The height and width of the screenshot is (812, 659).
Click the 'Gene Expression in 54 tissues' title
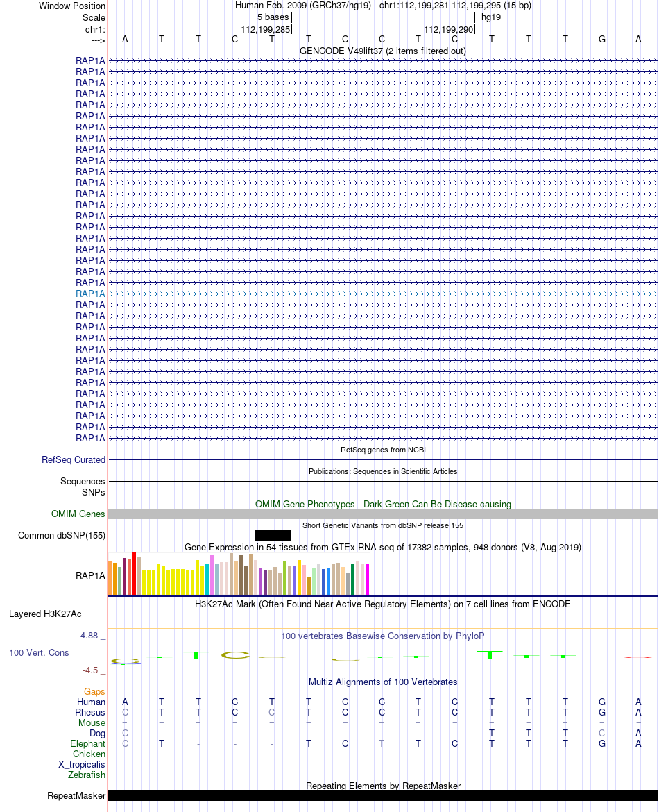[383, 548]
